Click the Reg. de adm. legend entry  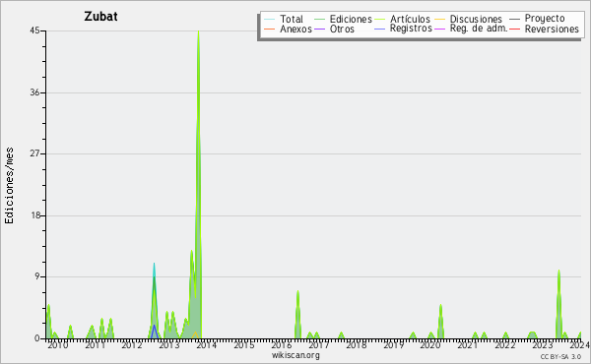click(471, 29)
